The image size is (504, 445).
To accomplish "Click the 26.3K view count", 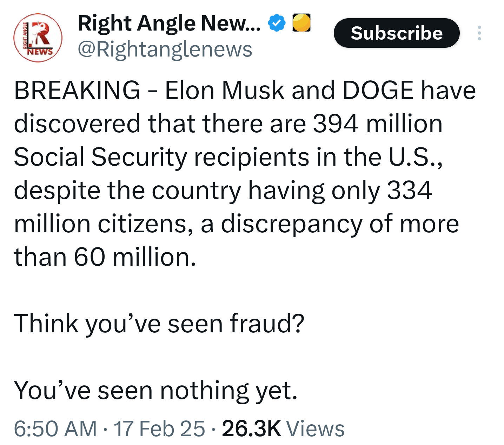I will click(251, 429).
